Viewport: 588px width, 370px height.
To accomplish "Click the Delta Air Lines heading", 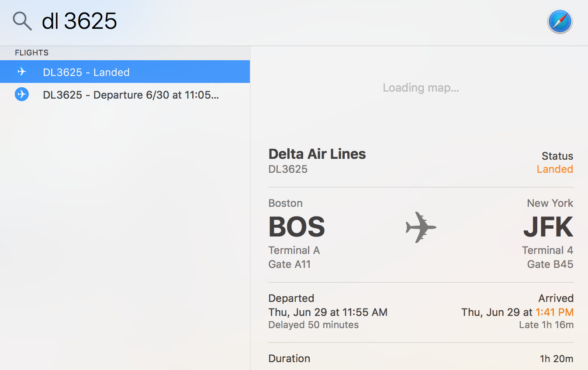I will click(317, 154).
